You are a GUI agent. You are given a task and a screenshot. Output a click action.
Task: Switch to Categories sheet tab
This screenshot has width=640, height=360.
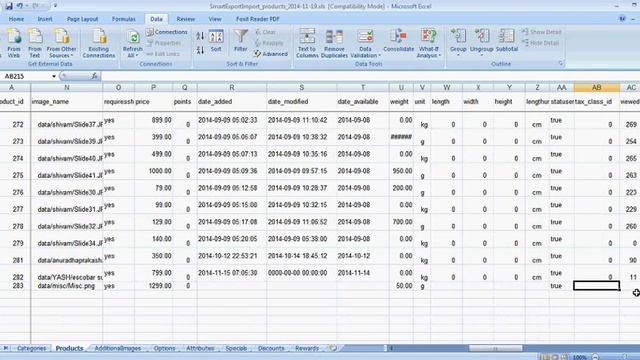click(x=31, y=348)
